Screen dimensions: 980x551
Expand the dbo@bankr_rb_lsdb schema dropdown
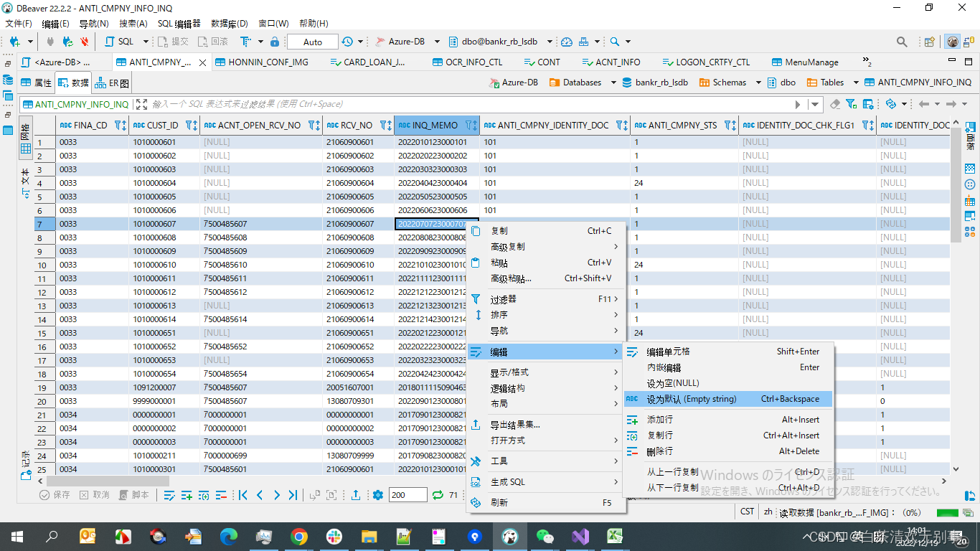[x=550, y=42]
